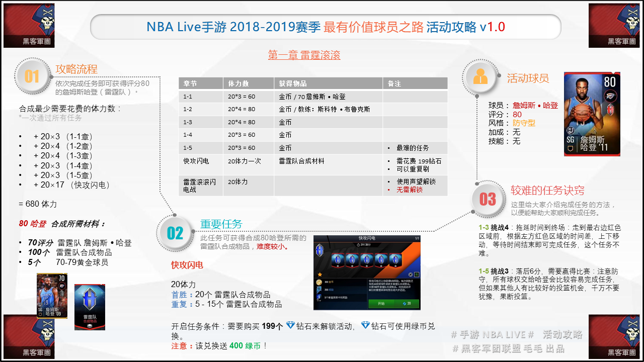Click the 风格 防守型 attribute line
The image size is (644, 362).
(512, 123)
